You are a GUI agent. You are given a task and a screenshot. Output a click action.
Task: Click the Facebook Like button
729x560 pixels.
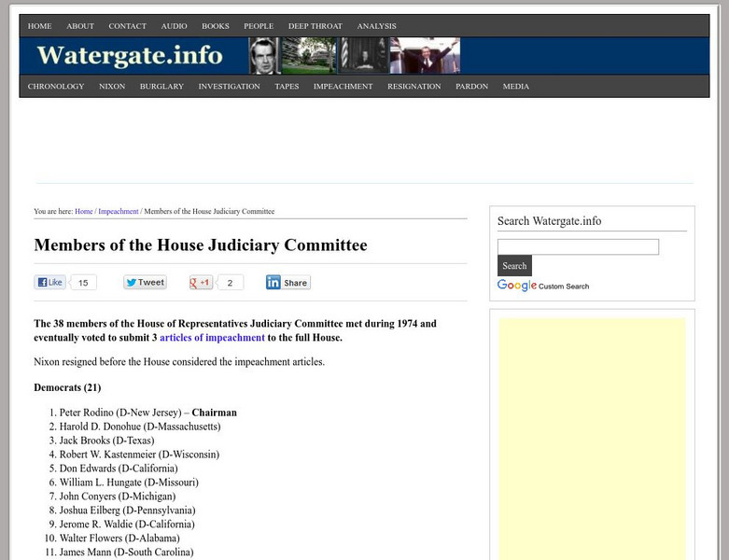[x=49, y=282]
